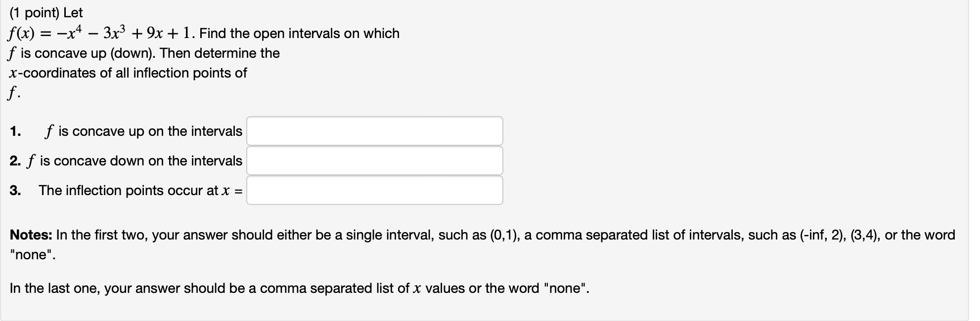This screenshot has width=980, height=321.
Task: Click the "f is concave down on the intervals" label
Action: pos(134,161)
